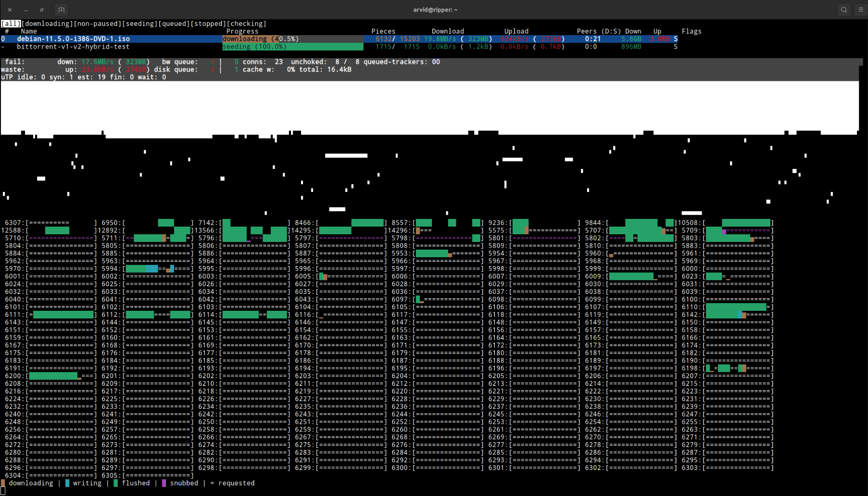Image resolution: width=868 pixels, height=496 pixels.
Task: Open a new terminal tab icon
Action: [61, 9]
